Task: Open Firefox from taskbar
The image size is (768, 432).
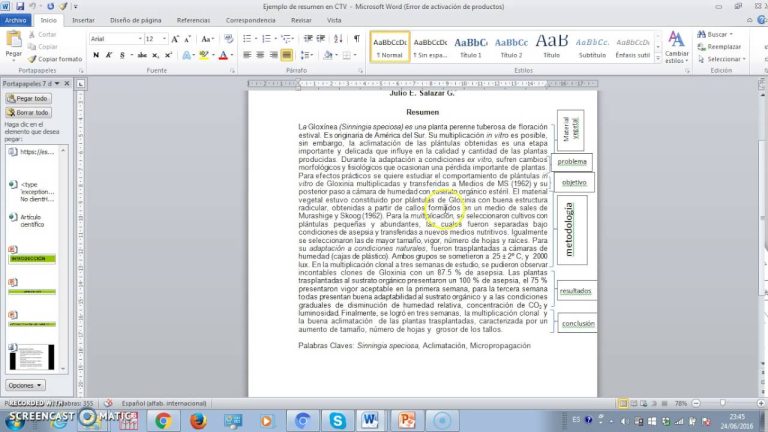Action: [x=198, y=421]
